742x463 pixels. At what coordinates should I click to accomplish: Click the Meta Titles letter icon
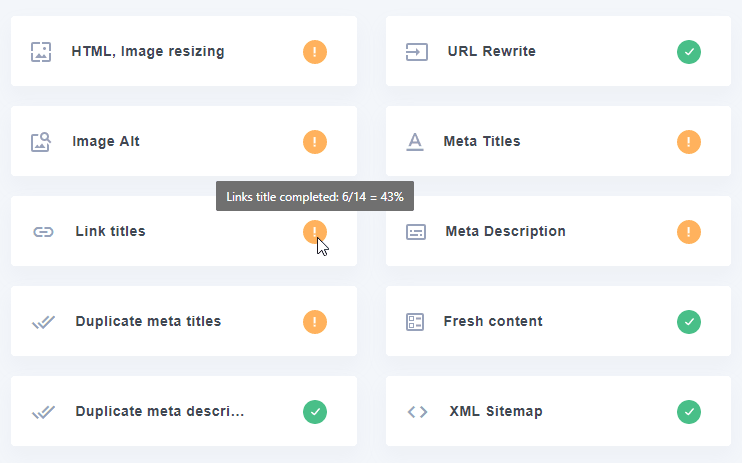tap(415, 142)
